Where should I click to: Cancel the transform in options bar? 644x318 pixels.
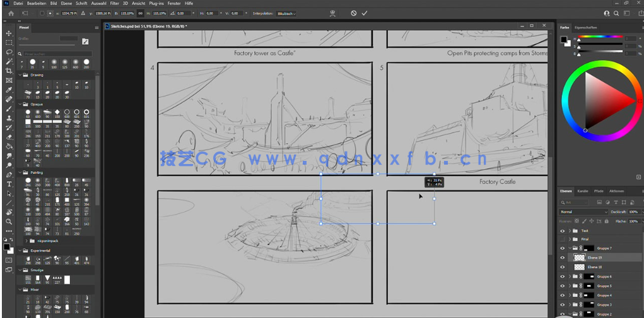click(x=353, y=13)
